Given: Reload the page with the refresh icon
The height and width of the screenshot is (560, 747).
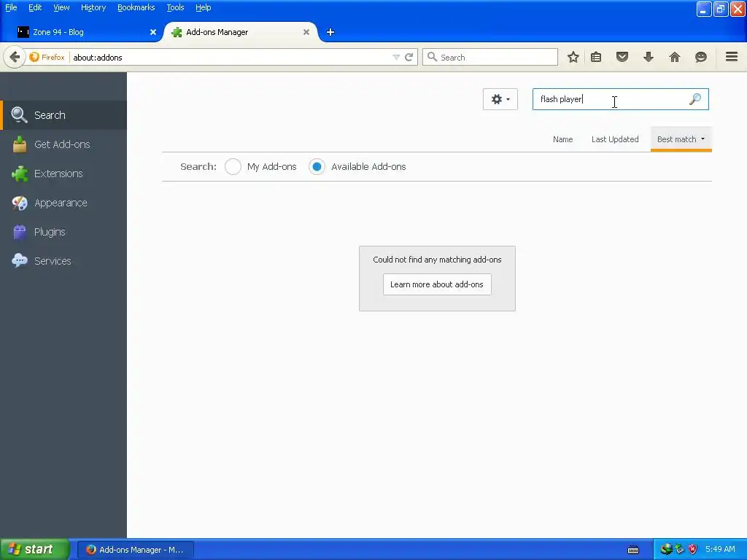Looking at the screenshot, I should [409, 57].
